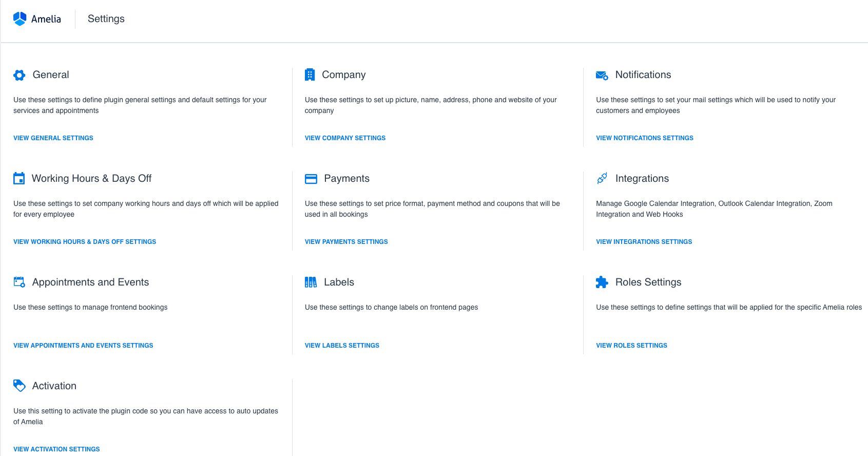The image size is (868, 456).
Task: Click the Appointments and Events heading
Action: pos(90,282)
